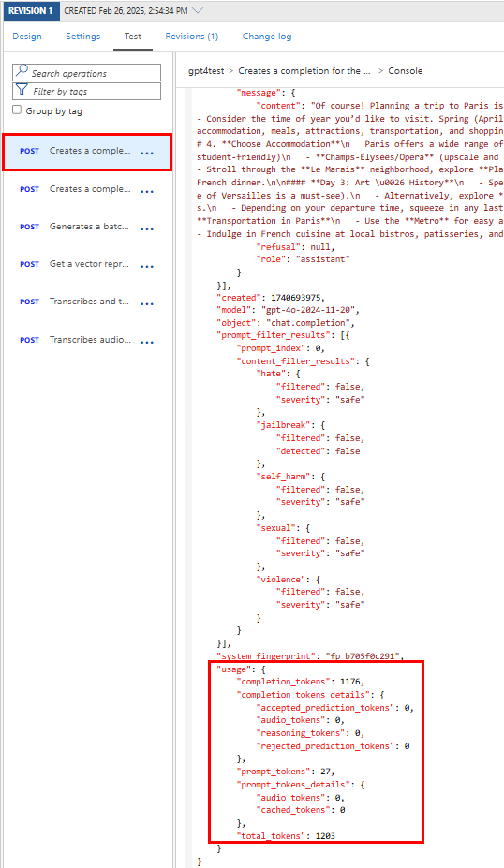
Task: Open the ellipsis menu for the blue-highlighted Creates a comple... operation
Action: 147,154
